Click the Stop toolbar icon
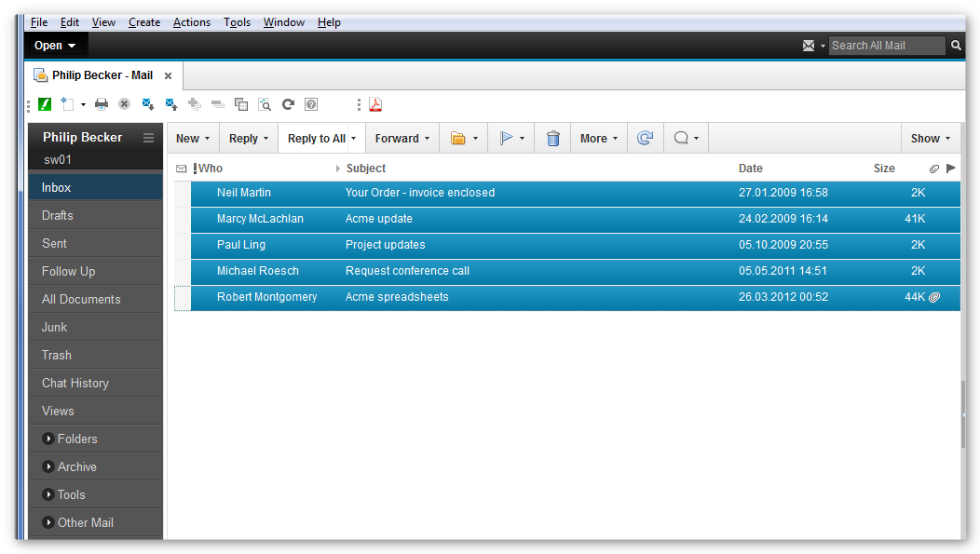The image size is (980, 554). point(124,103)
